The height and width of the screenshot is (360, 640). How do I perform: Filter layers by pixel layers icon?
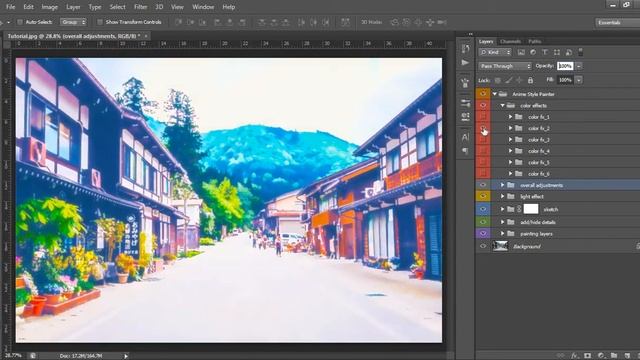pos(521,52)
